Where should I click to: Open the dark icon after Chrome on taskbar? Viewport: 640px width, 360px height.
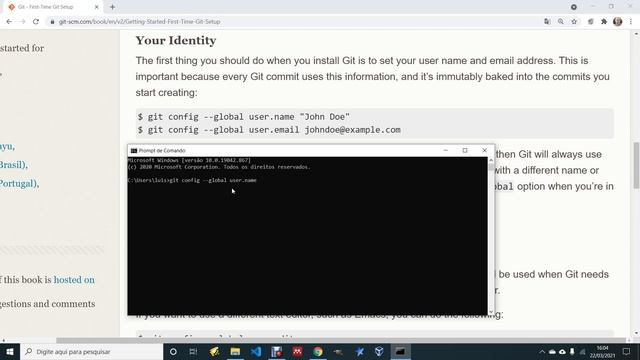[x=338, y=351]
